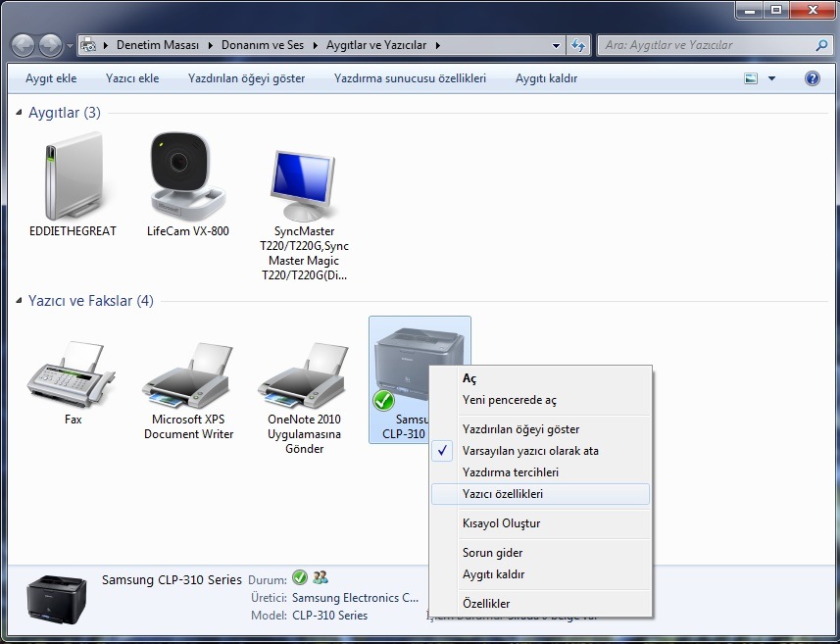The width and height of the screenshot is (840, 644).
Task: Click 'Aygıt ekle' toolbar button
Action: coord(51,78)
